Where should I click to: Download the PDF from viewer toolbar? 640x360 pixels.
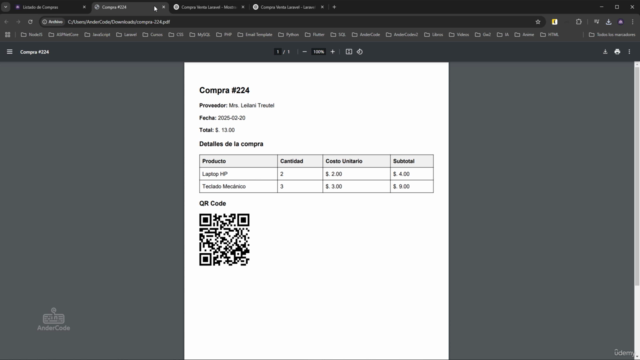[x=605, y=52]
